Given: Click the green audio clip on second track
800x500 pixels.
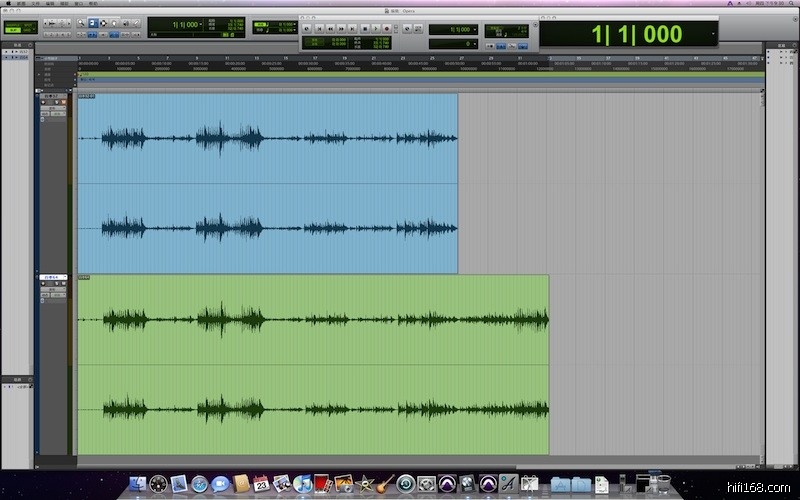Looking at the screenshot, I should pos(313,364).
